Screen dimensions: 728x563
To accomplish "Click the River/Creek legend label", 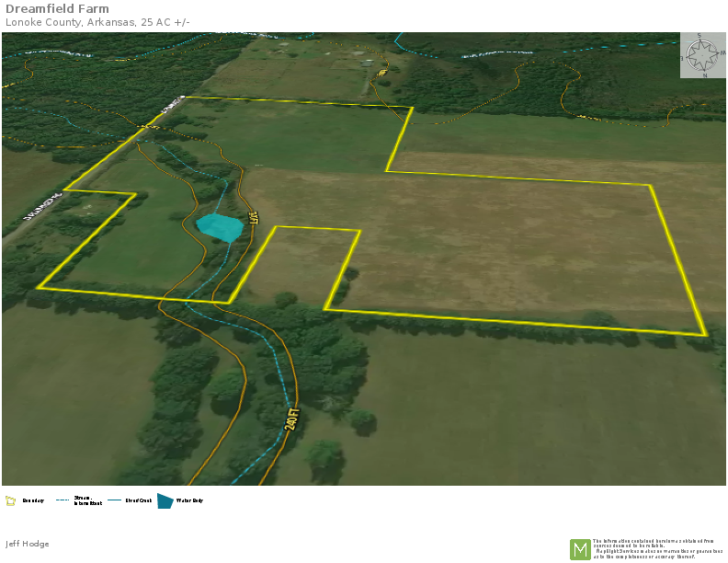I will tap(139, 501).
